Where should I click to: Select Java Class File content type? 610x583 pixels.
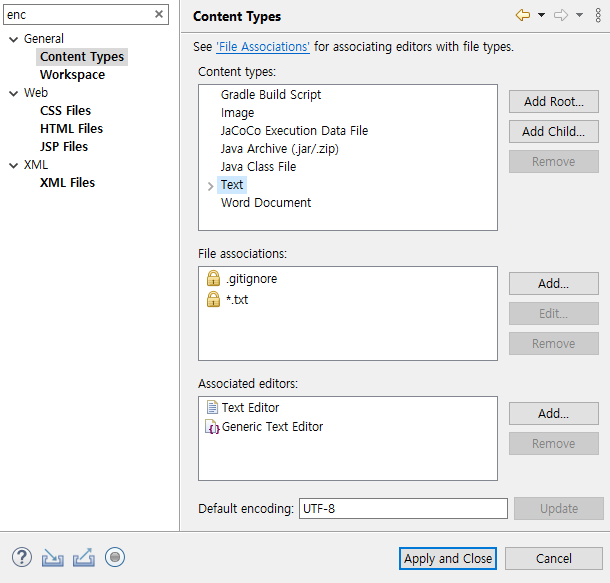point(258,166)
